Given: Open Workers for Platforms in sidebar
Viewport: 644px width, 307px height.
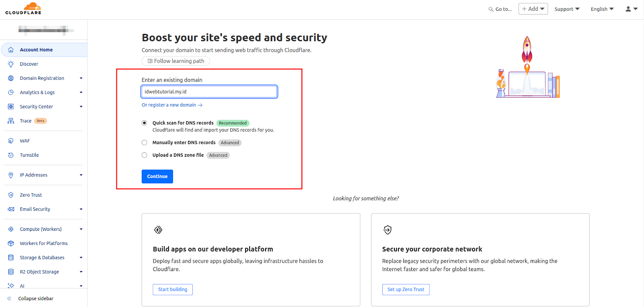Looking at the screenshot, I should pos(44,243).
